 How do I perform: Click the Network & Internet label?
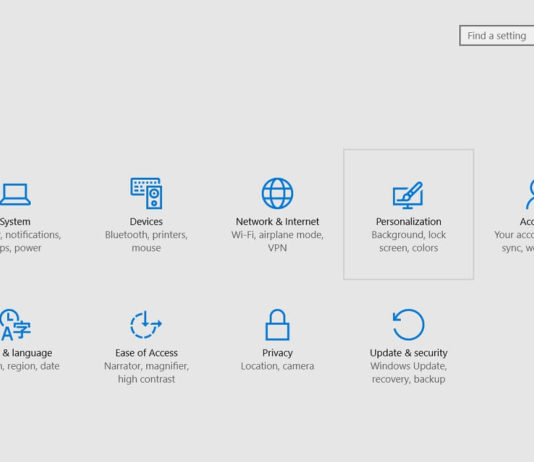click(x=277, y=222)
